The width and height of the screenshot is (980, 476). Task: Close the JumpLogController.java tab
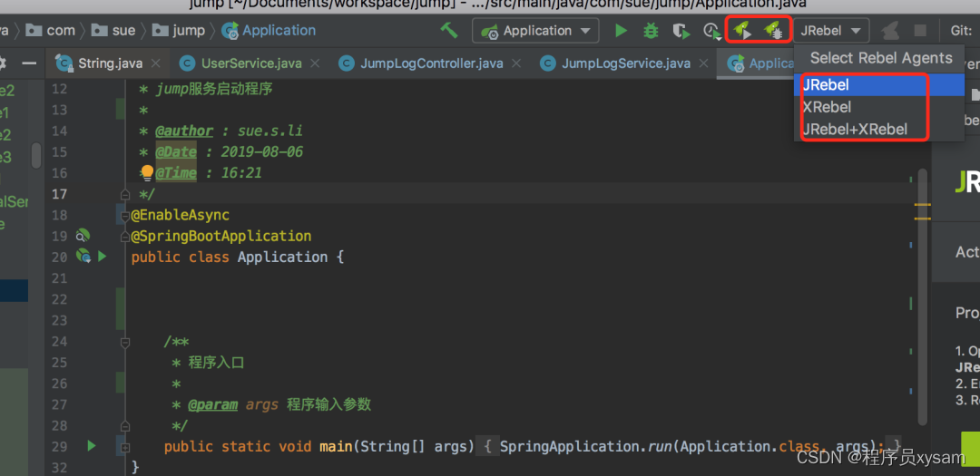click(x=516, y=63)
